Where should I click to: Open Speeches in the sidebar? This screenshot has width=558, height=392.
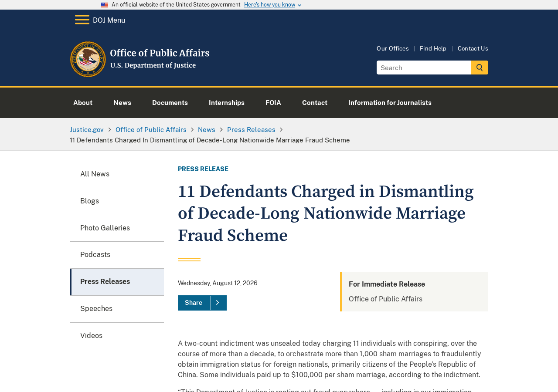(117, 309)
